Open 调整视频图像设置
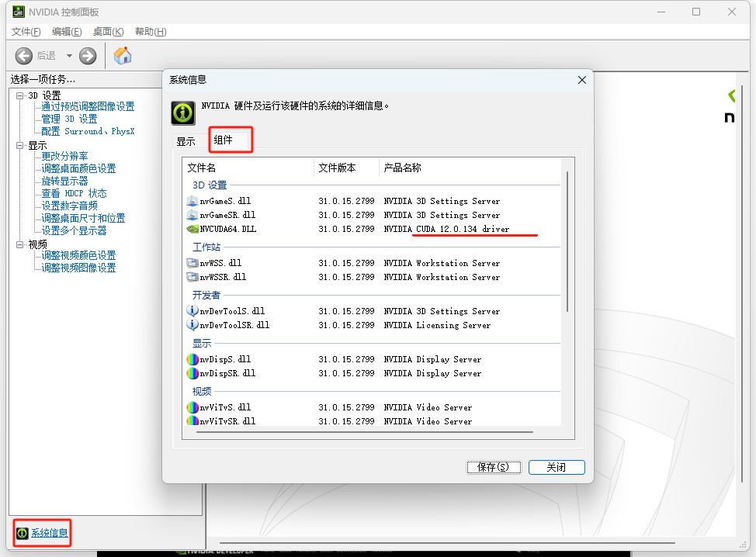Viewport: 756px width, 557px height. 78,268
